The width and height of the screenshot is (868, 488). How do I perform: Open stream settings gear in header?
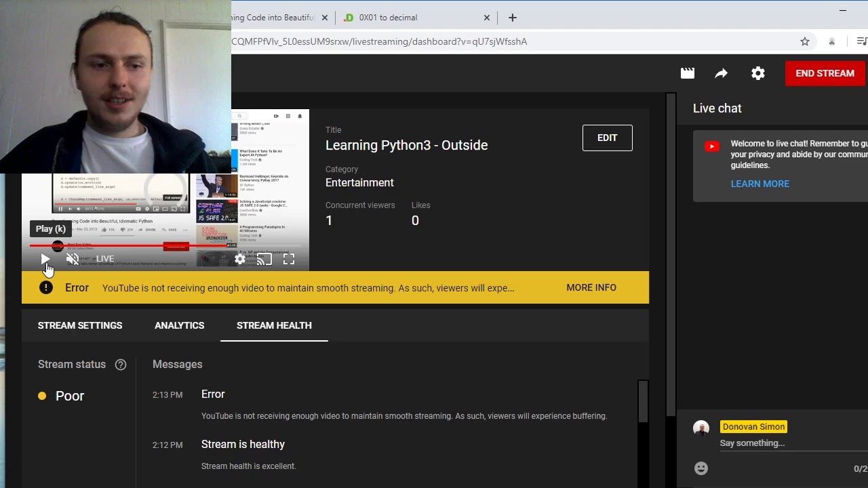[x=758, y=73]
